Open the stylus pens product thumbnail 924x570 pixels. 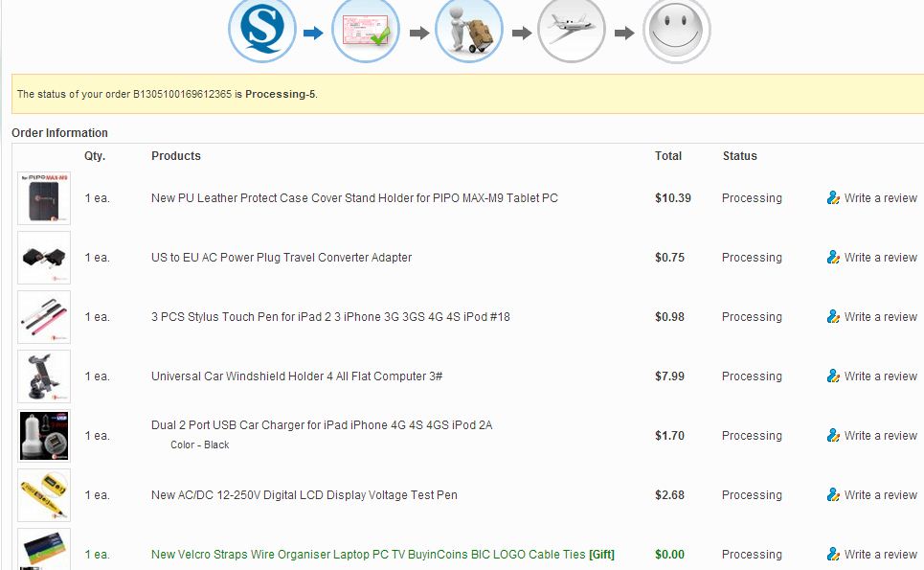pyautogui.click(x=44, y=317)
